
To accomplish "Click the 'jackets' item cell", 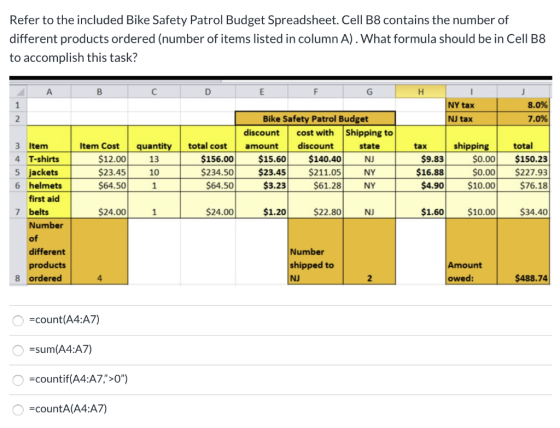I will (x=49, y=172).
